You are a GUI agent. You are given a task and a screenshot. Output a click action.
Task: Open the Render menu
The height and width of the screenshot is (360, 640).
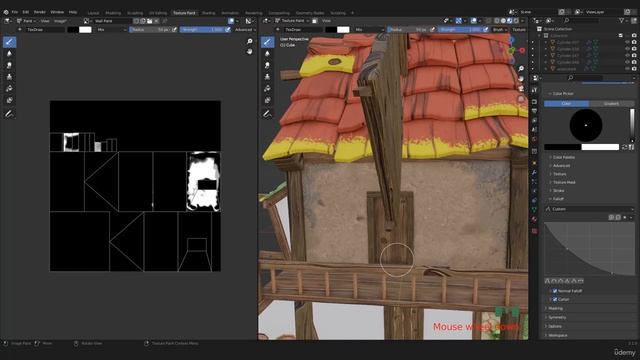click(40, 12)
